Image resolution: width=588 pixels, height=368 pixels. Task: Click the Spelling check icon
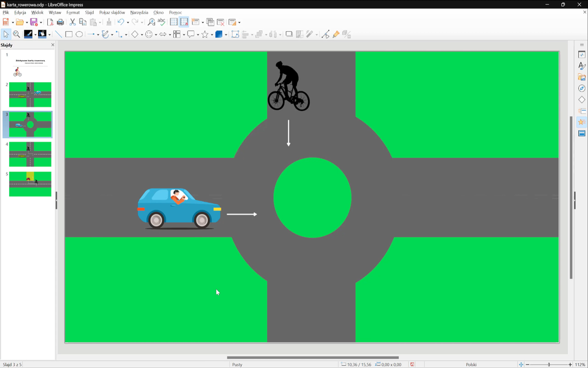tap(162, 22)
